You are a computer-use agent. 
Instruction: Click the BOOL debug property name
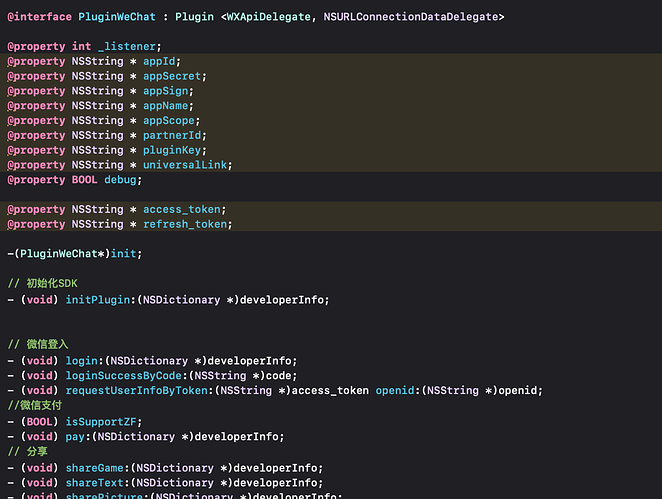pos(123,180)
